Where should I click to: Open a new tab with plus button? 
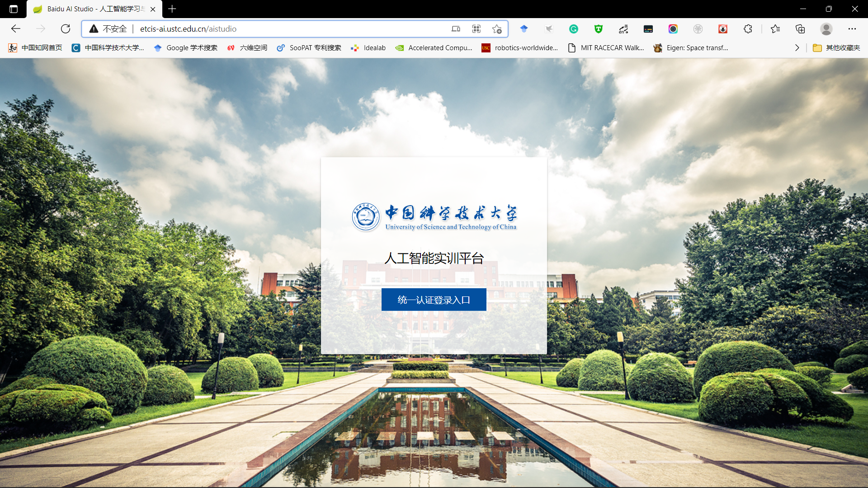pos(172,9)
